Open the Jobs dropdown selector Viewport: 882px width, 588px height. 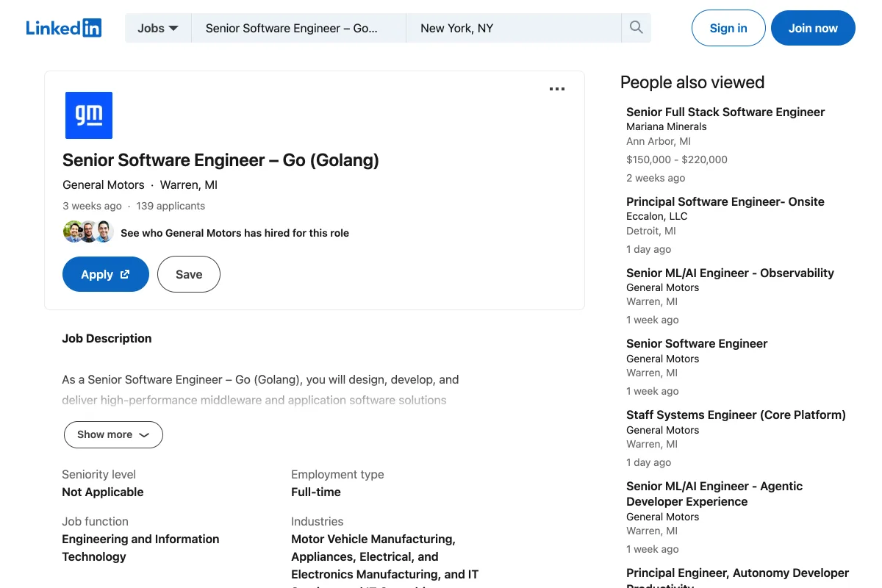pyautogui.click(x=158, y=28)
